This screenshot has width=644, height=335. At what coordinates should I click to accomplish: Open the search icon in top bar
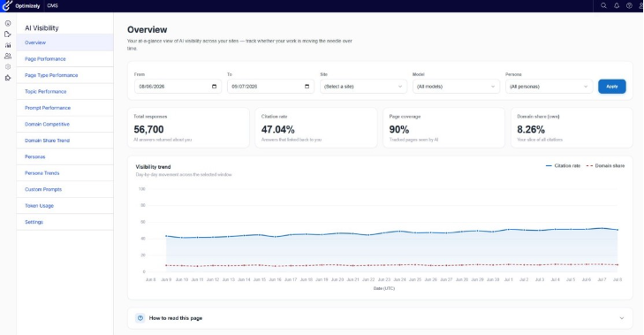click(x=603, y=6)
